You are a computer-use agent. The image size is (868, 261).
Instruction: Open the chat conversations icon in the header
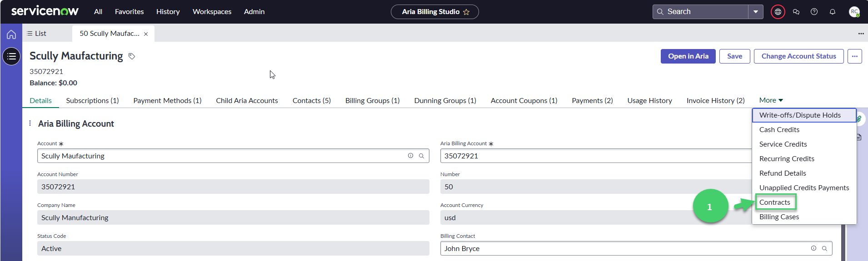[796, 12]
